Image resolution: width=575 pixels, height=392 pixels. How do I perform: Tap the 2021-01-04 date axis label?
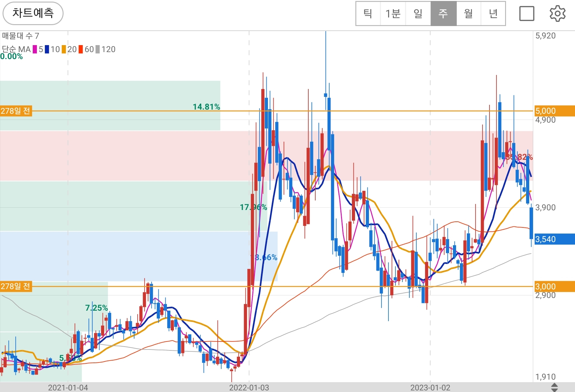tap(68, 388)
